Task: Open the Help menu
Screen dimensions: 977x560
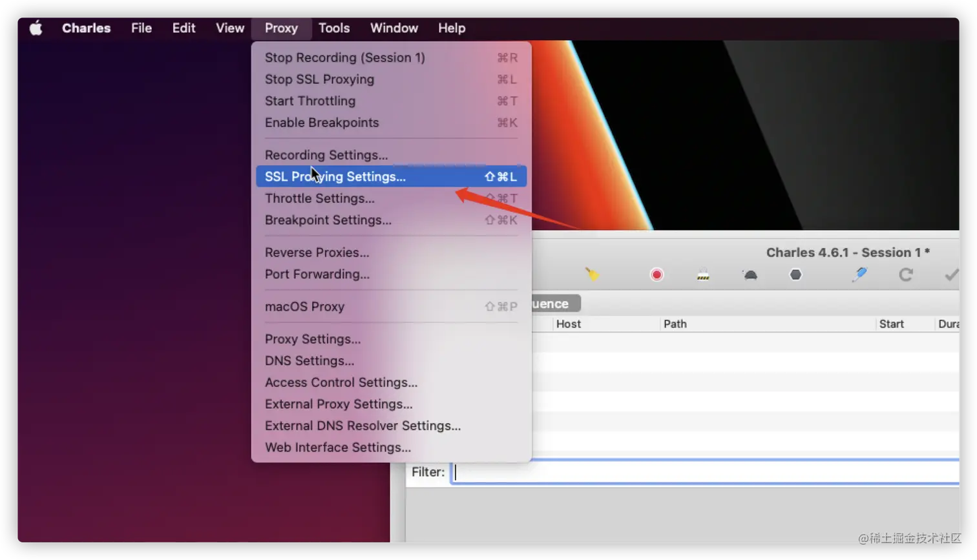Action: 452,28
